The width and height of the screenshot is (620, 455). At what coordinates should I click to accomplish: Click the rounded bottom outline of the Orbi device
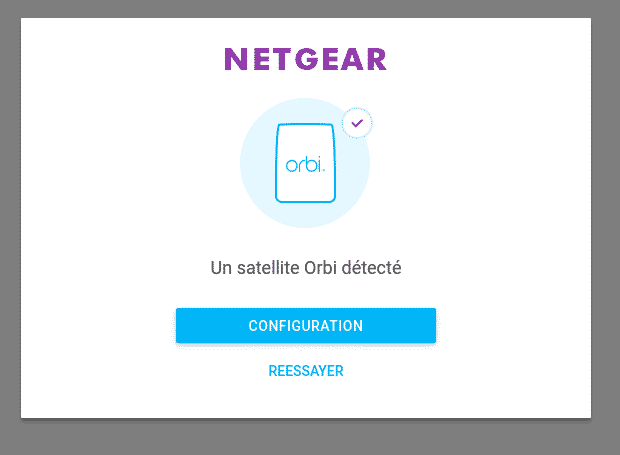coord(305,201)
